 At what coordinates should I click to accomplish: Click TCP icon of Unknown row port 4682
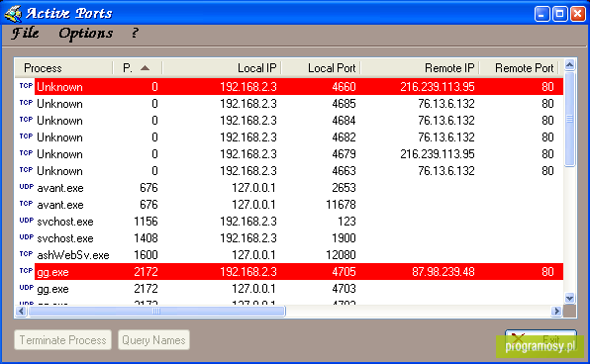(26, 136)
